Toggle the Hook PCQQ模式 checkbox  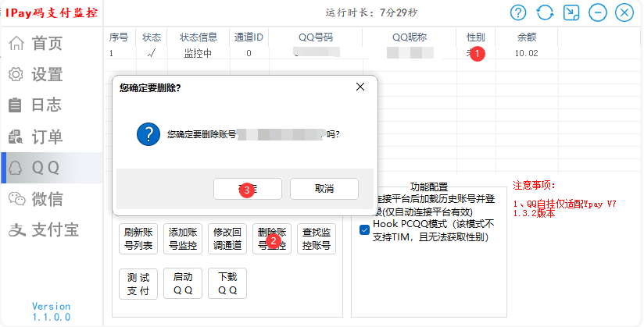click(364, 229)
